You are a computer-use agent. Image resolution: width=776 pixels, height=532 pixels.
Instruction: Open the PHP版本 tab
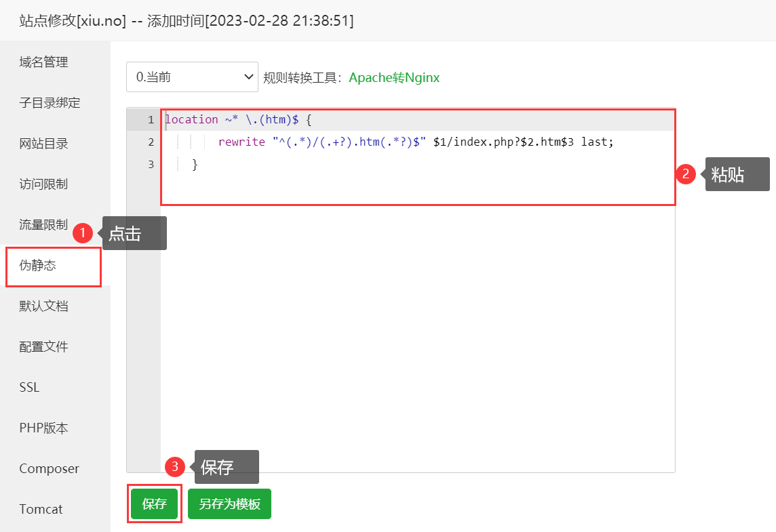[44, 428]
